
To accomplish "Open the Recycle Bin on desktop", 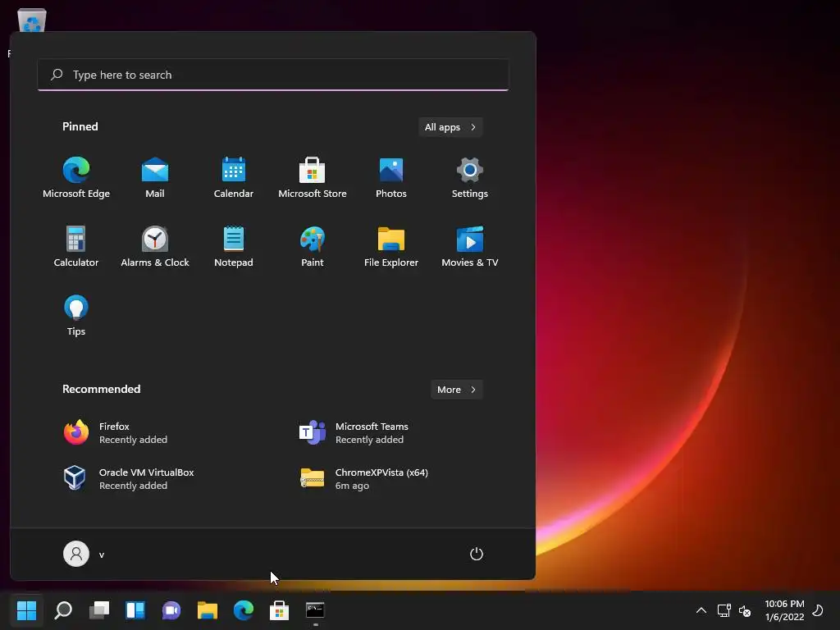I will click(x=32, y=20).
